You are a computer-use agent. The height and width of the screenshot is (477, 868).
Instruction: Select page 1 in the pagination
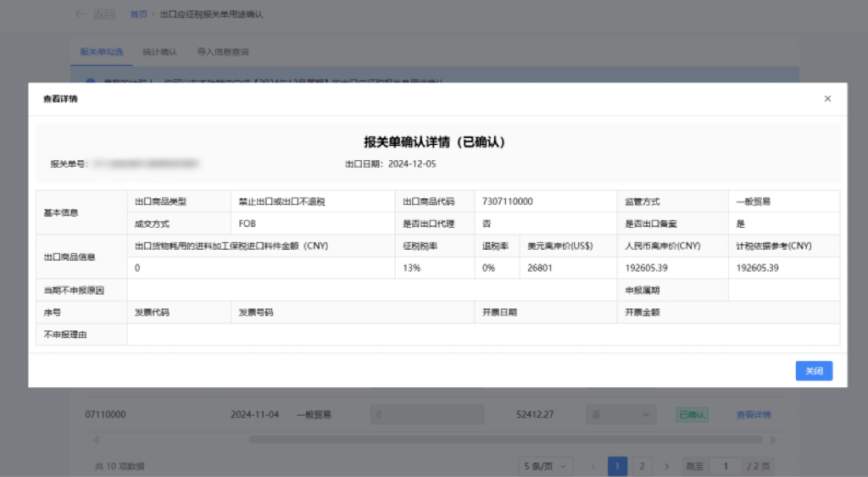tap(618, 466)
